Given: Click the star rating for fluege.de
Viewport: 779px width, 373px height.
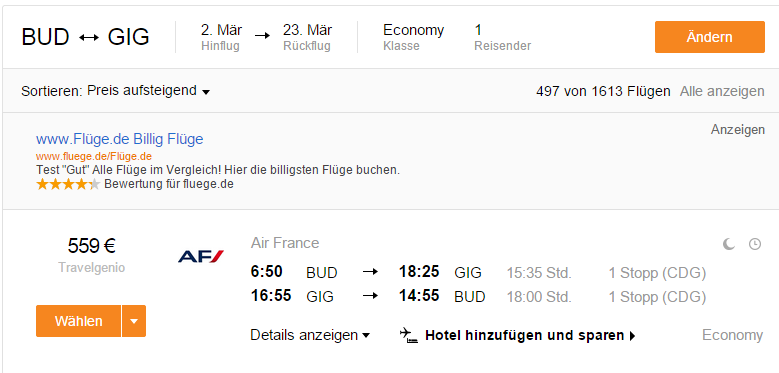Looking at the screenshot, I should pyautogui.click(x=68, y=184).
